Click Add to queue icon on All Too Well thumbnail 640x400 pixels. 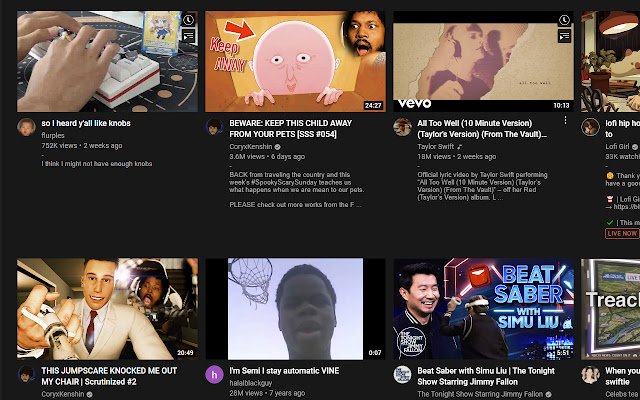click(x=564, y=36)
